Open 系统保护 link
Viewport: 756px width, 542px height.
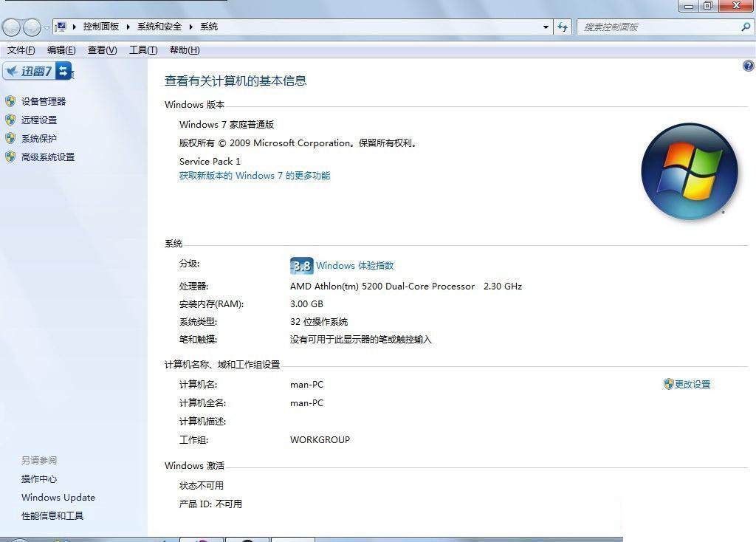tap(39, 139)
